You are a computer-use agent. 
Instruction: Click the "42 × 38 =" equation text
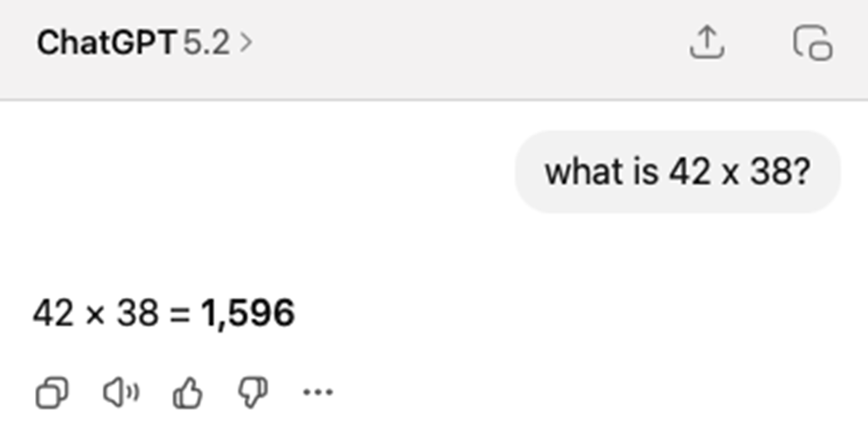coord(112,314)
